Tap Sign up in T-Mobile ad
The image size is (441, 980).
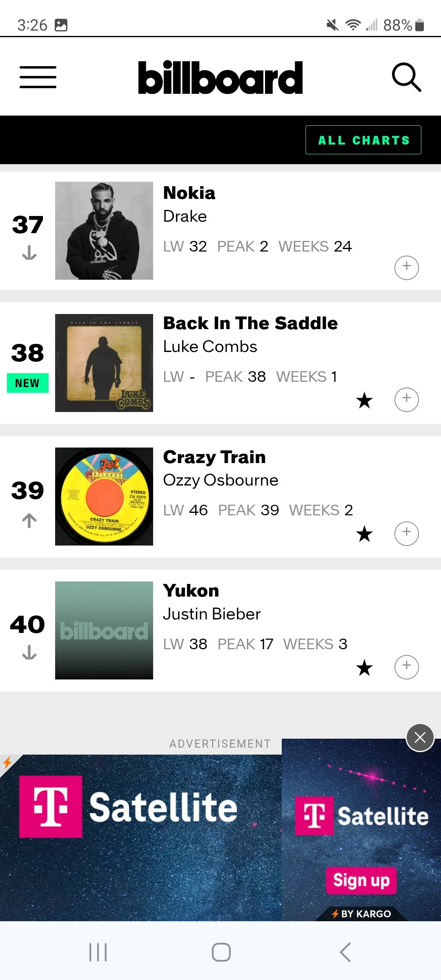pyautogui.click(x=361, y=880)
